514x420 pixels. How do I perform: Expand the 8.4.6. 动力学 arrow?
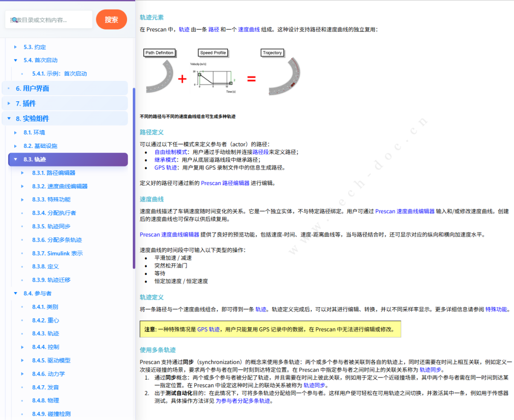(22, 374)
